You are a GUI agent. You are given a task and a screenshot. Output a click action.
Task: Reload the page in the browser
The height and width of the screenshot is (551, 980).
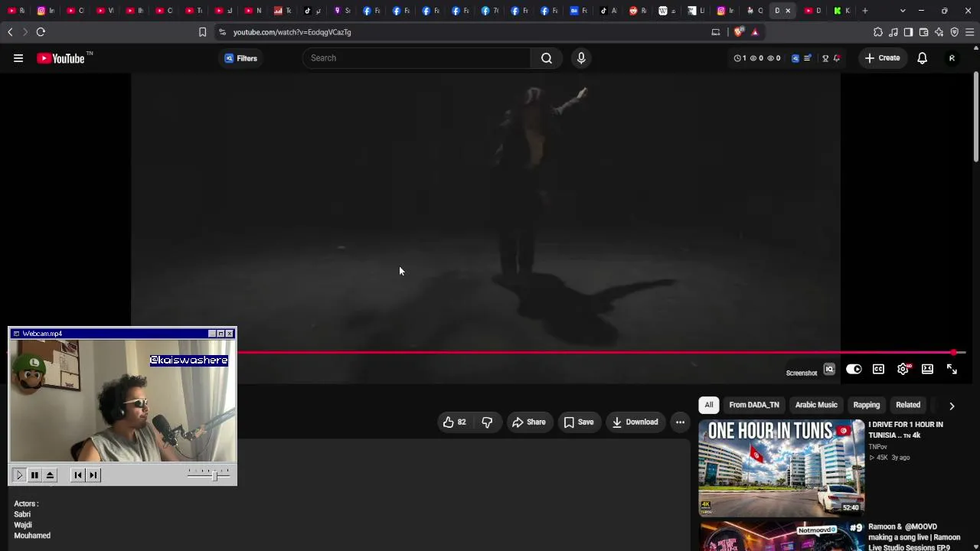pyautogui.click(x=41, y=32)
